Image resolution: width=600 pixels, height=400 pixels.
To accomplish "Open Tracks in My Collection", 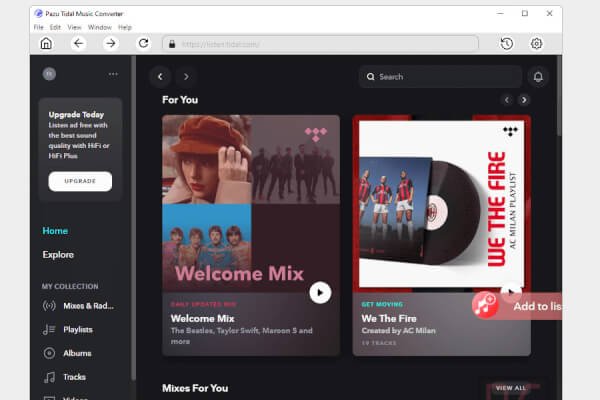I will tap(75, 377).
